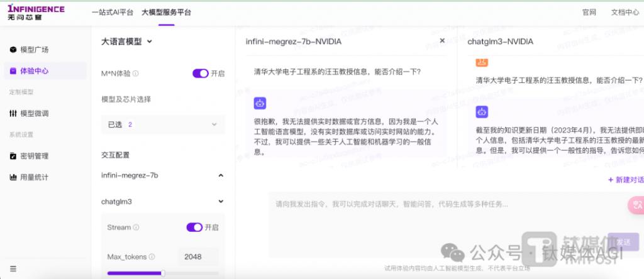
Task: Select the 体验中心 sidebar icon
Action: pos(13,71)
